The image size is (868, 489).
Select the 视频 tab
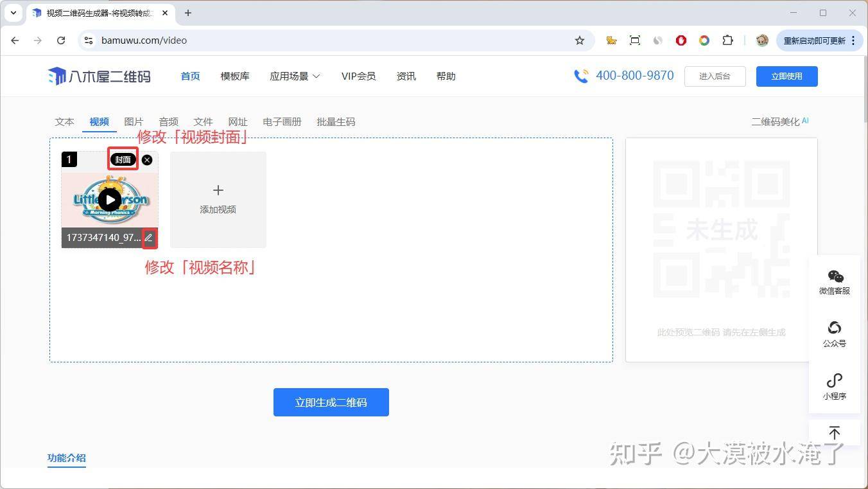[99, 121]
